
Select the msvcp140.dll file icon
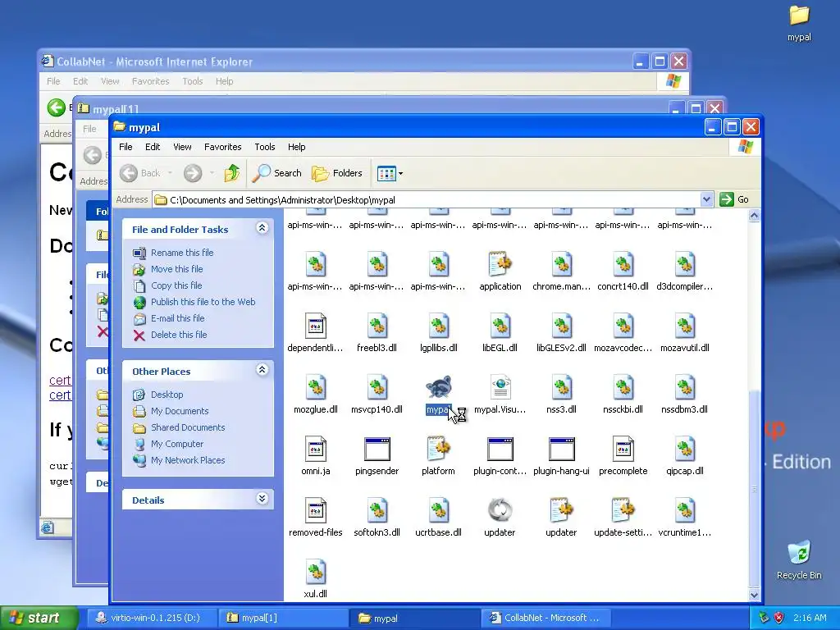[x=377, y=387]
